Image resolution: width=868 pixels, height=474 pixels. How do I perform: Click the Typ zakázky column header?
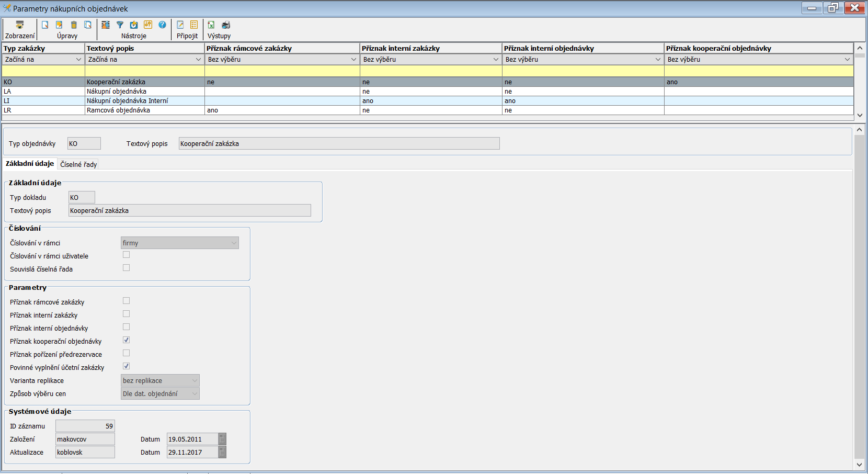click(x=43, y=48)
